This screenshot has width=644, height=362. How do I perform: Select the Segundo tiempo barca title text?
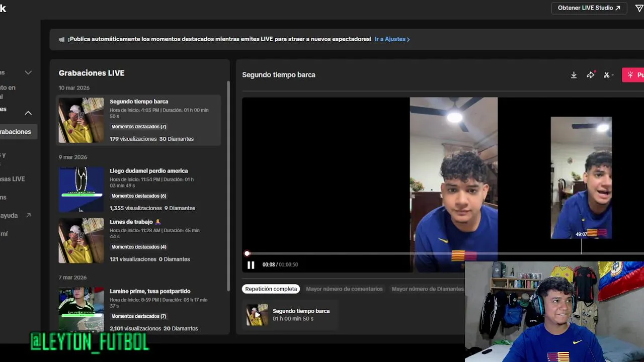(139, 102)
